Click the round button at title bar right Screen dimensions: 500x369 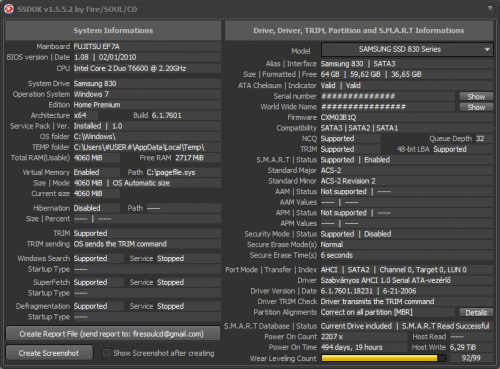(490, 9)
